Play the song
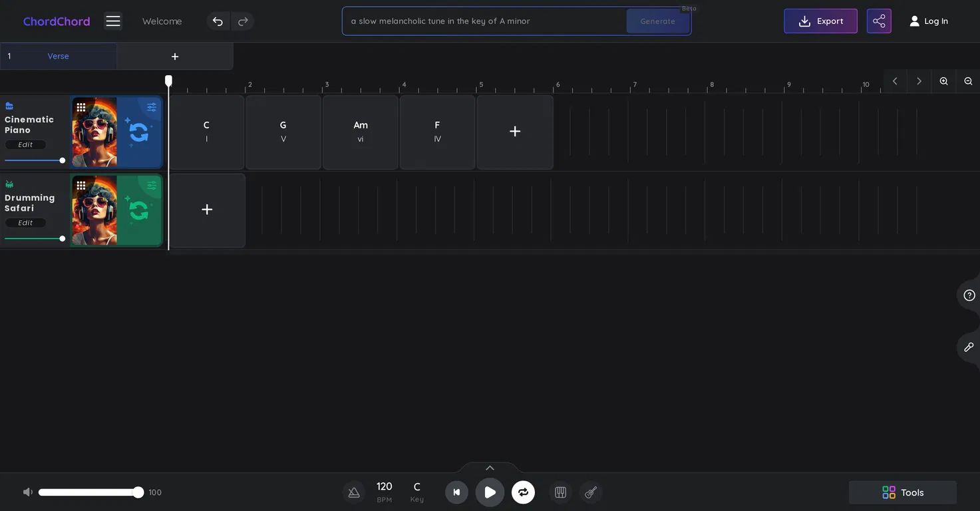Viewport: 980px width, 511px height. 490,492
